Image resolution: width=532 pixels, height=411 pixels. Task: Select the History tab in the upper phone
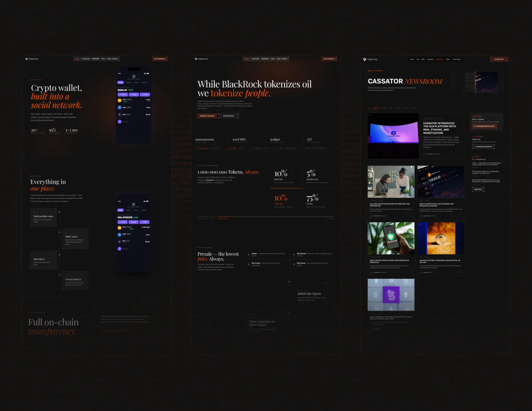click(136, 83)
